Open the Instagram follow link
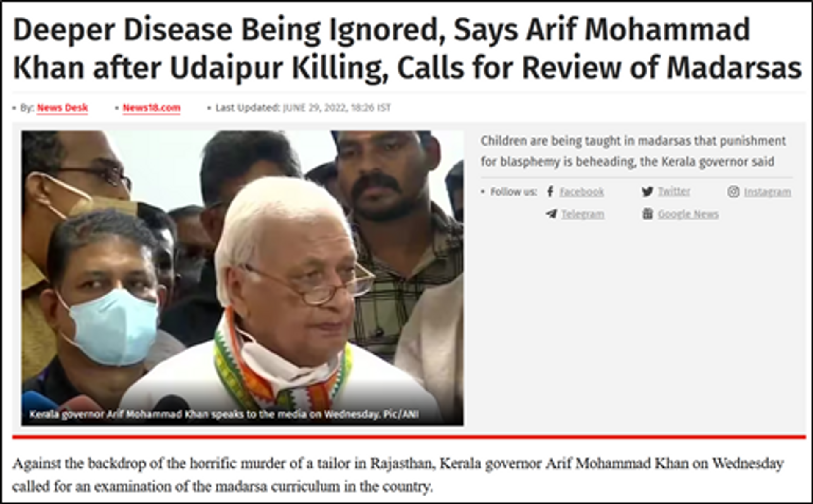Image resolution: width=813 pixels, height=504 pixels. 768,192
